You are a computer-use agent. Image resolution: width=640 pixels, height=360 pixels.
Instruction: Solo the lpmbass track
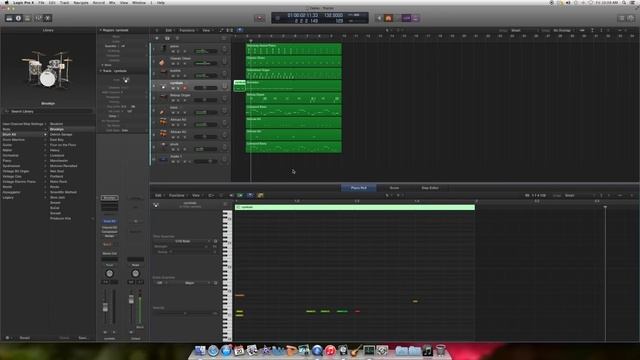pos(178,88)
